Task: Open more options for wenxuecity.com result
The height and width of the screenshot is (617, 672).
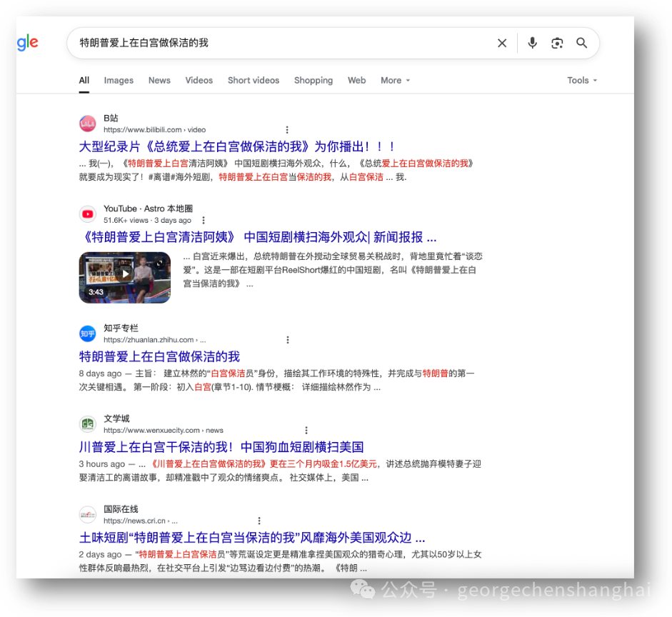Action: tap(306, 430)
